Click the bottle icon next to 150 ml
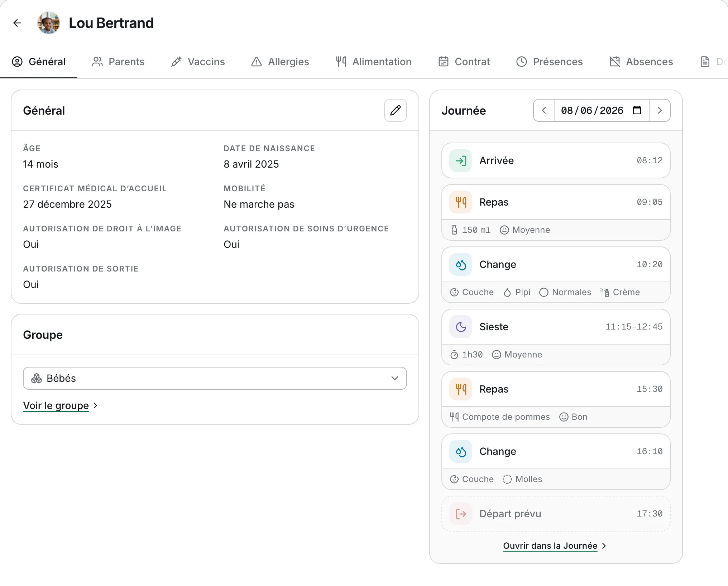The image size is (728, 586). click(454, 230)
